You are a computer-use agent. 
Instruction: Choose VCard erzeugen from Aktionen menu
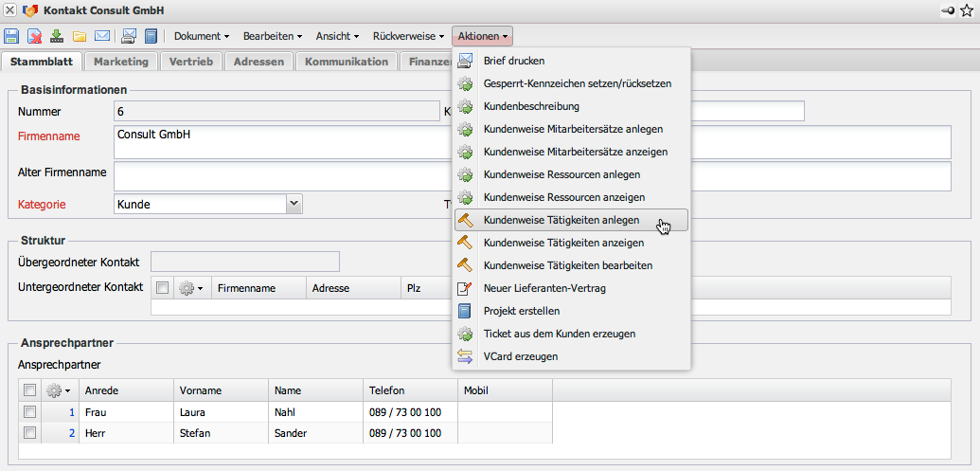(520, 356)
